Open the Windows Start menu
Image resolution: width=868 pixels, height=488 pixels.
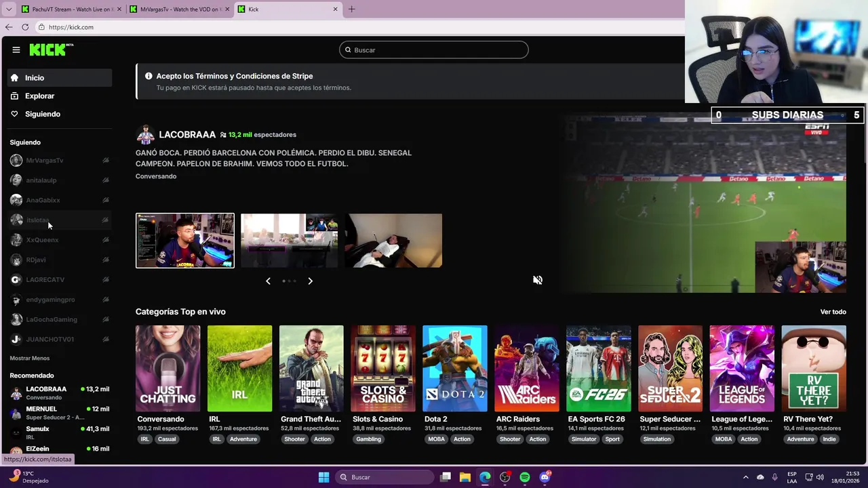(x=324, y=477)
